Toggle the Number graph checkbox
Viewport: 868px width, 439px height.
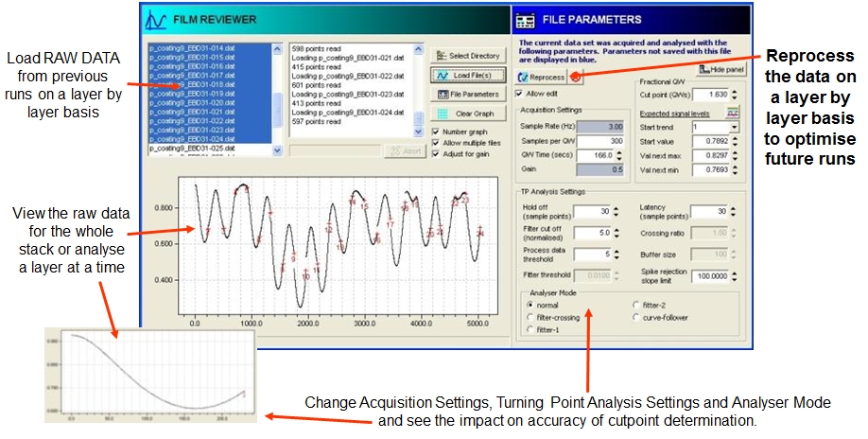436,132
